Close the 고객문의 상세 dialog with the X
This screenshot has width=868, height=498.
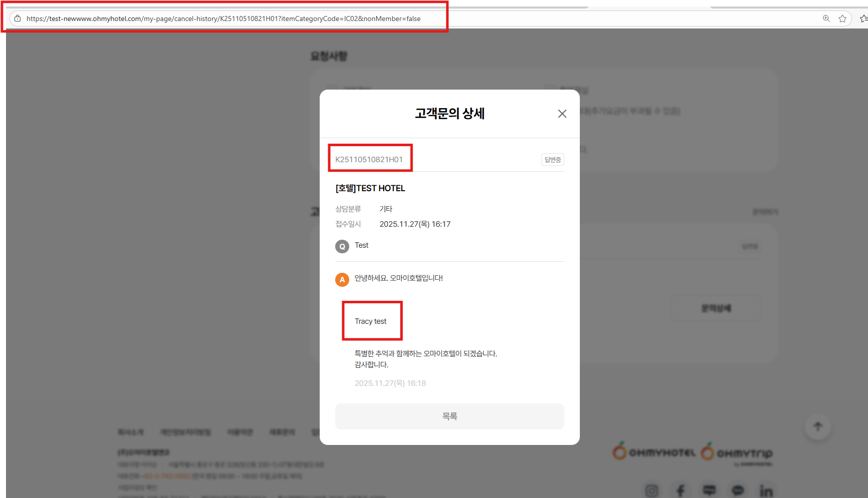(562, 114)
